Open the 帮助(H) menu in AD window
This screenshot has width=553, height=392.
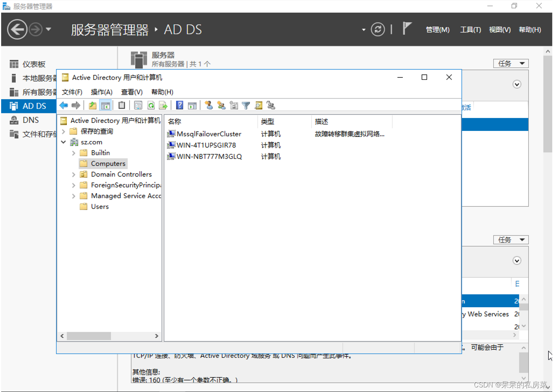[162, 92]
